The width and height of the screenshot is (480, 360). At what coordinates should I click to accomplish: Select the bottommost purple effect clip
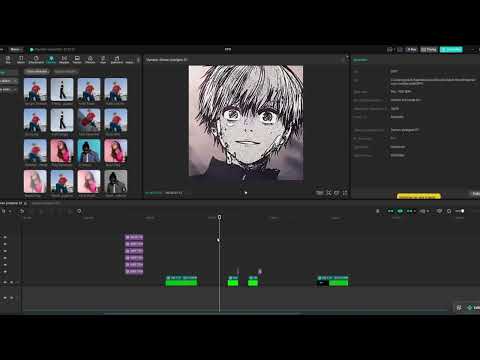[x=134, y=272]
